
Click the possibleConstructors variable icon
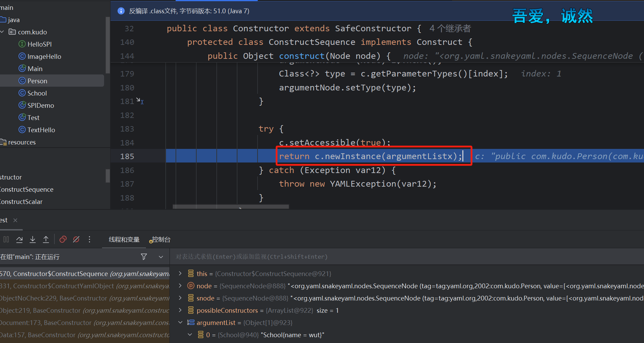[191, 310]
